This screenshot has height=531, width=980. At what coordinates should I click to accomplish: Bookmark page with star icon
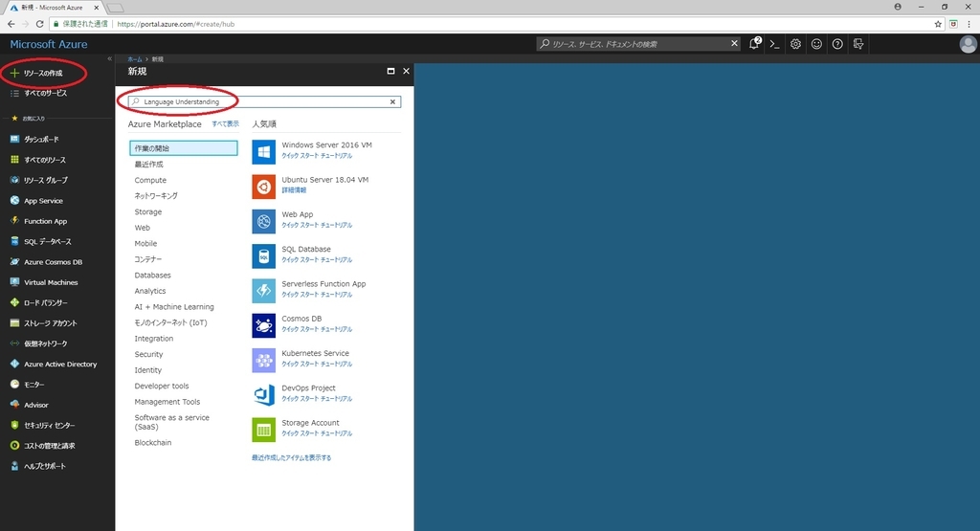pos(938,24)
